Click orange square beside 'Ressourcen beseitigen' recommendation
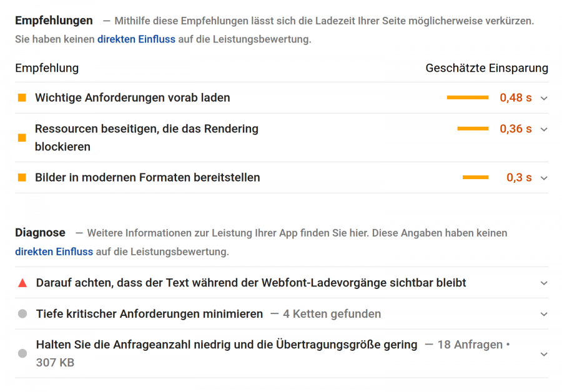This screenshot has width=562, height=392. click(22, 138)
